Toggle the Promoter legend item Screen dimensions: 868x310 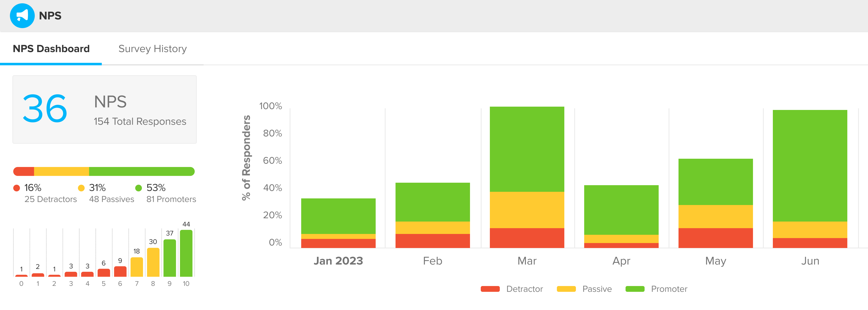click(656, 289)
